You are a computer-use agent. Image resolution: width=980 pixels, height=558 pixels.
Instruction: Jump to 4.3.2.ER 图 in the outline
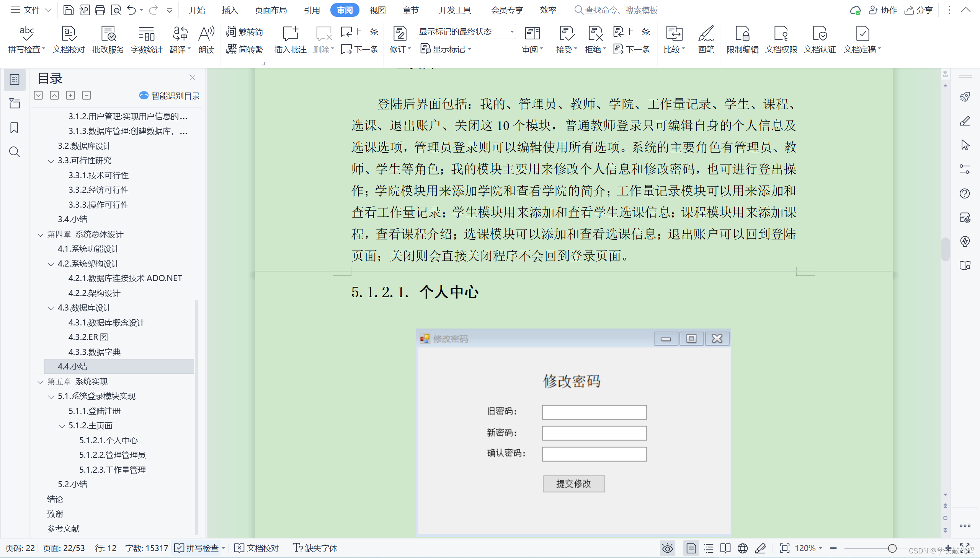coord(88,337)
